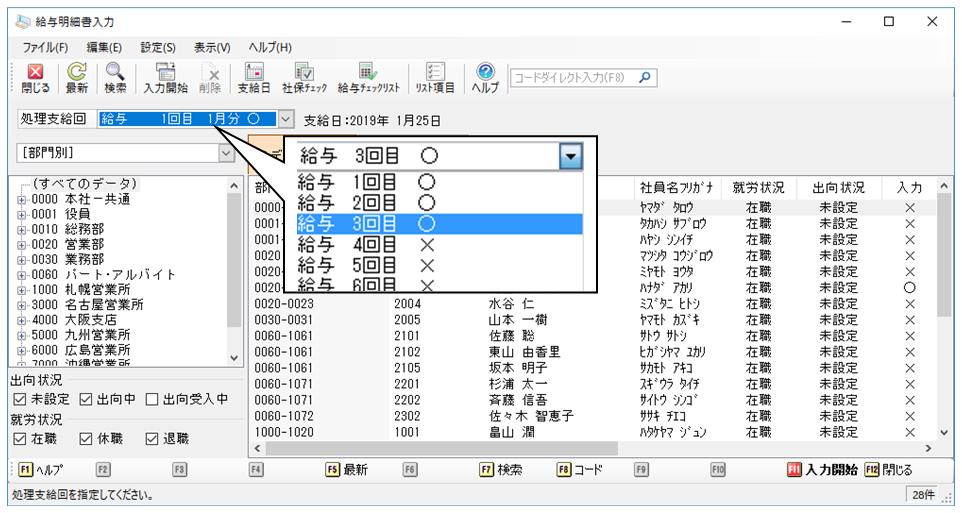Open the 支給日 calendar icon
The height and width of the screenshot is (513, 962).
coord(253,79)
